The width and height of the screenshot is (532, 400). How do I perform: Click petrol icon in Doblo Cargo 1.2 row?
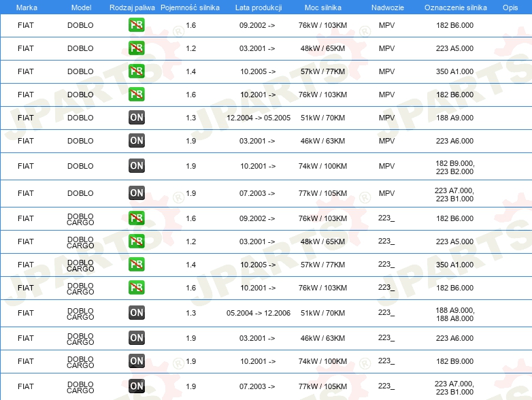click(x=136, y=241)
